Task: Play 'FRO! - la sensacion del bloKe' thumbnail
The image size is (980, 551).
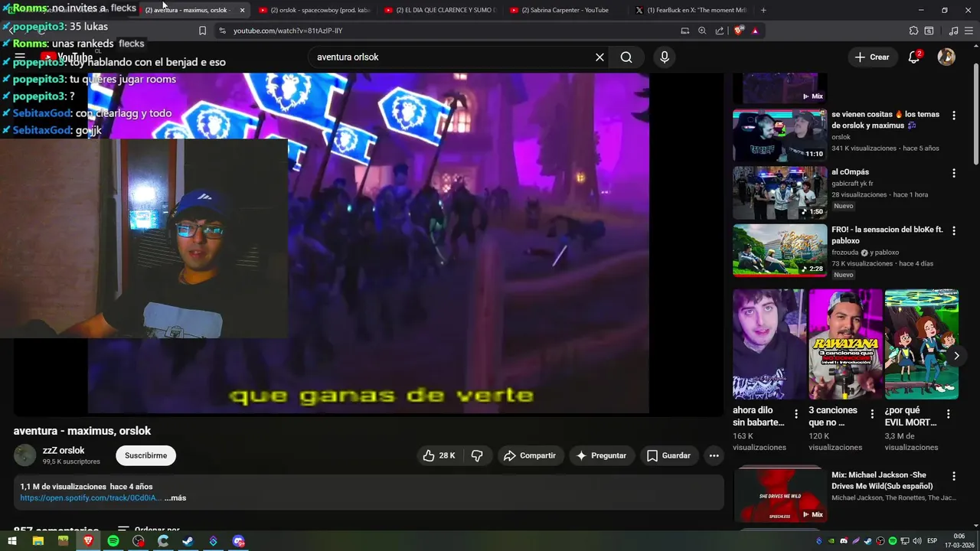Action: coord(779,250)
